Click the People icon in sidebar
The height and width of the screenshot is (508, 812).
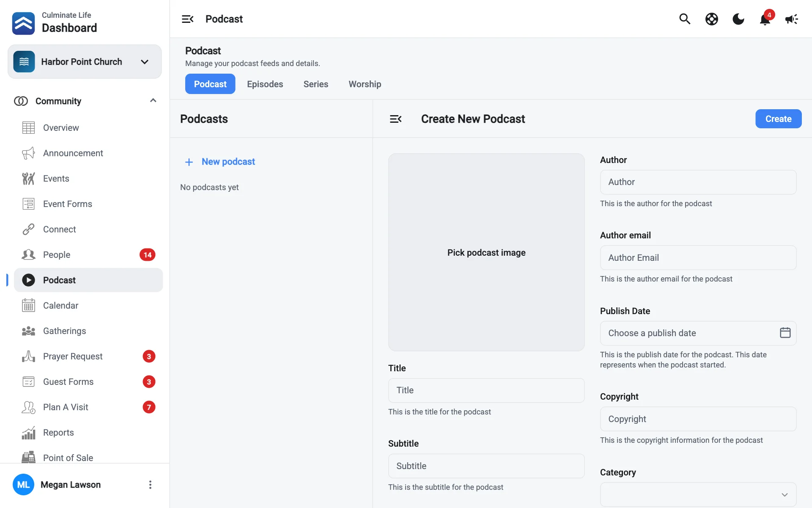[28, 255]
